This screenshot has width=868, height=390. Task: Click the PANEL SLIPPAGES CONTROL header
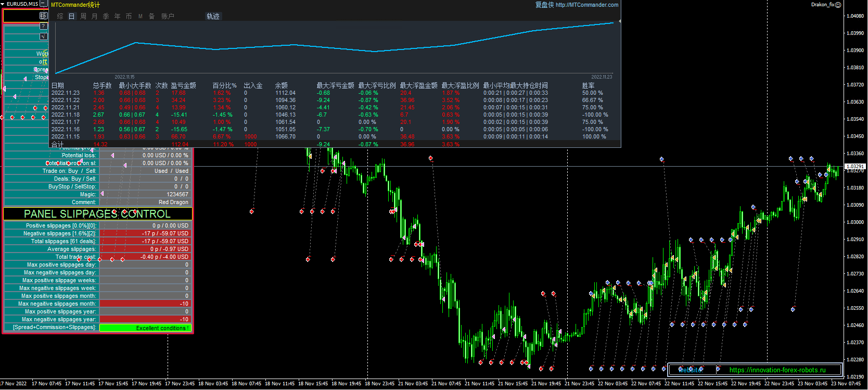point(97,214)
